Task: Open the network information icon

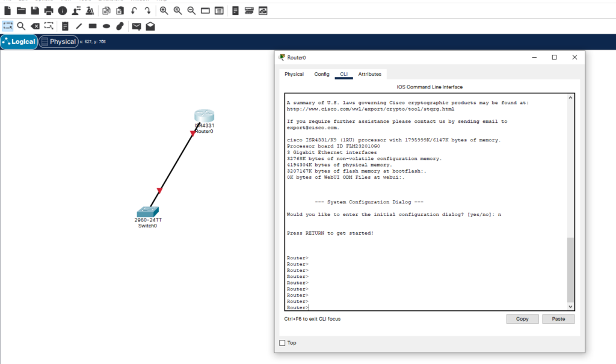Action: pos(63,11)
